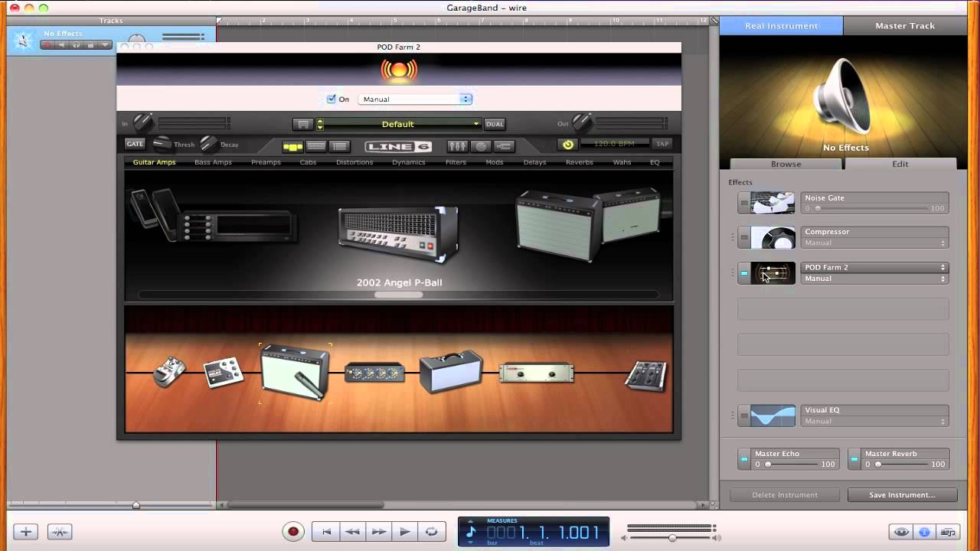
Task: Select the mixer at end of signal chain
Action: tap(647, 375)
